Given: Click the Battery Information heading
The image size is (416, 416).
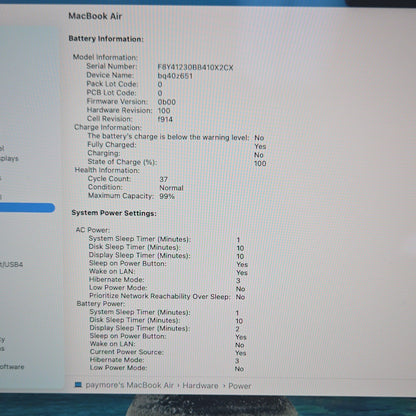Looking at the screenshot, I should tap(106, 39).
